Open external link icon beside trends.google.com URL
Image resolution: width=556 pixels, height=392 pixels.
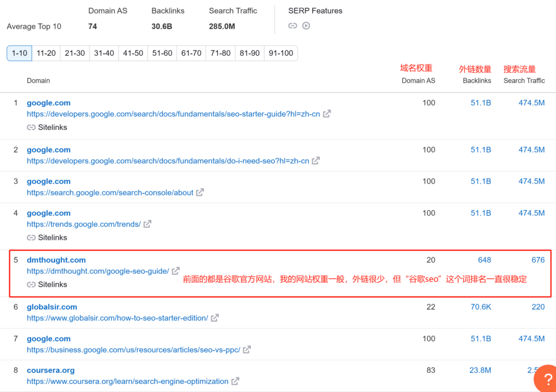147,224
